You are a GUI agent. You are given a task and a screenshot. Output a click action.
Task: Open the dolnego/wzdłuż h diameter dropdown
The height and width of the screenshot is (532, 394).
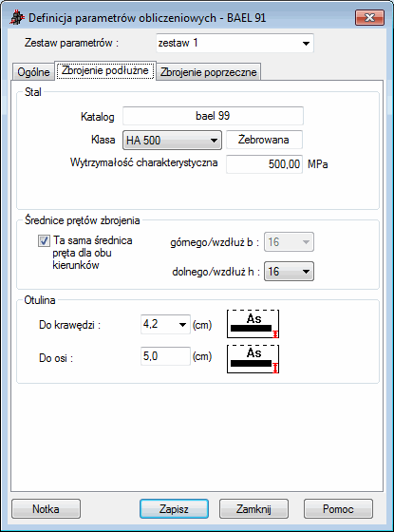coord(289,272)
